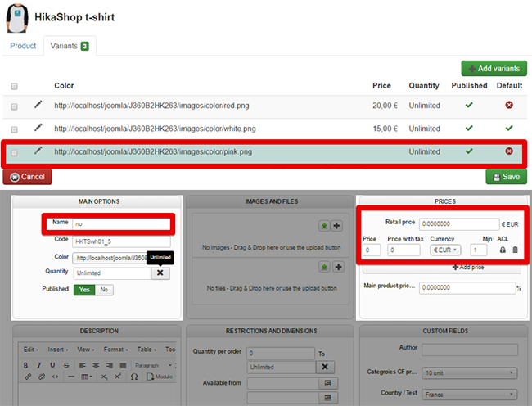Viewport: 532px width, 406px height.
Task: Click published checkmark of white.png variant
Action: click(x=468, y=129)
